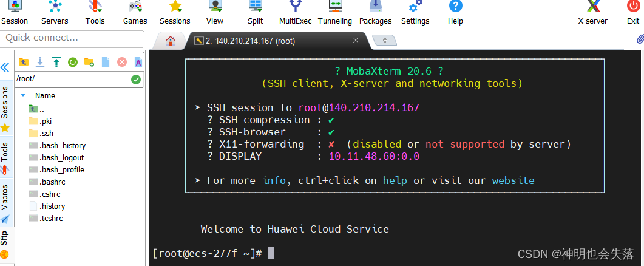Open the Tools toolbar button

click(x=95, y=13)
